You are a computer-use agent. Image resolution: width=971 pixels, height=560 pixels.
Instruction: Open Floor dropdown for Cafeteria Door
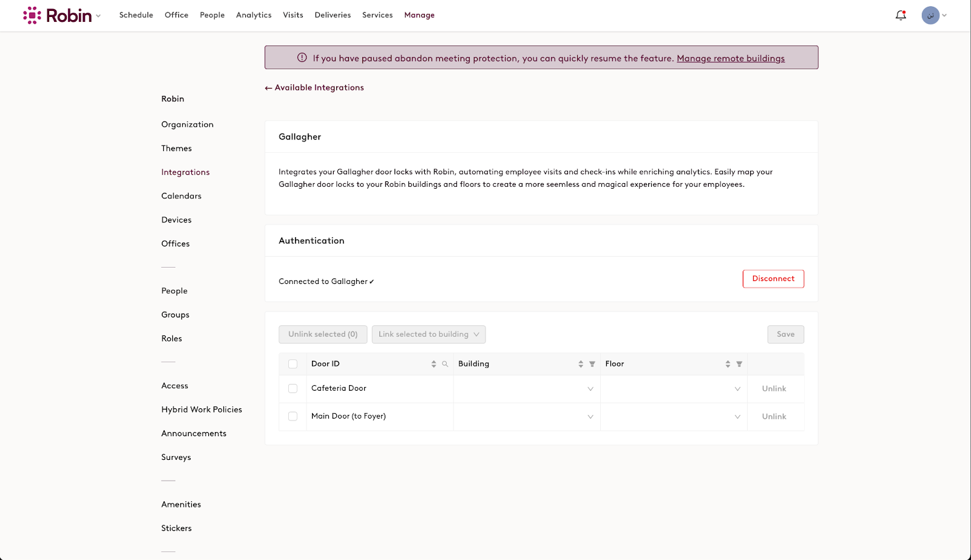pyautogui.click(x=674, y=389)
